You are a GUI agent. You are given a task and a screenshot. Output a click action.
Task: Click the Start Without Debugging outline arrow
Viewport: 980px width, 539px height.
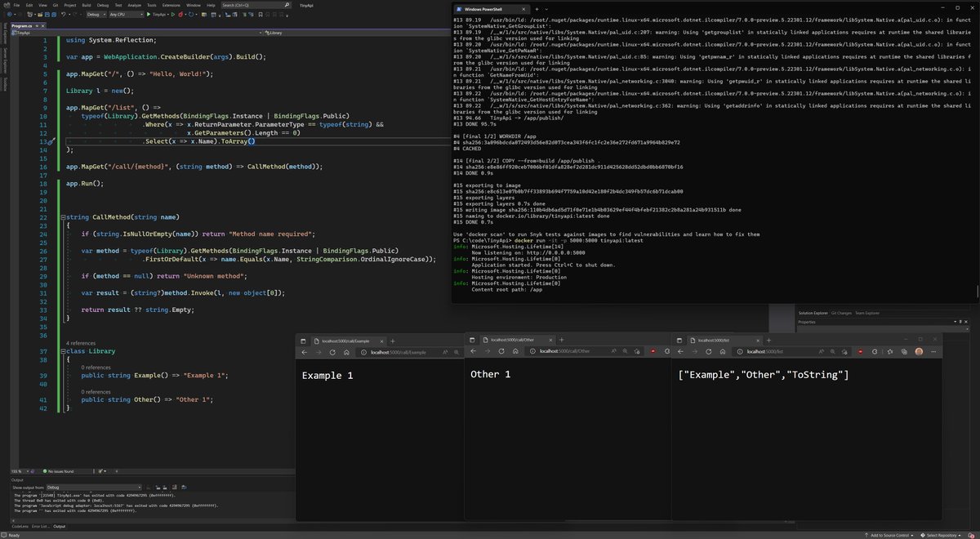(173, 15)
